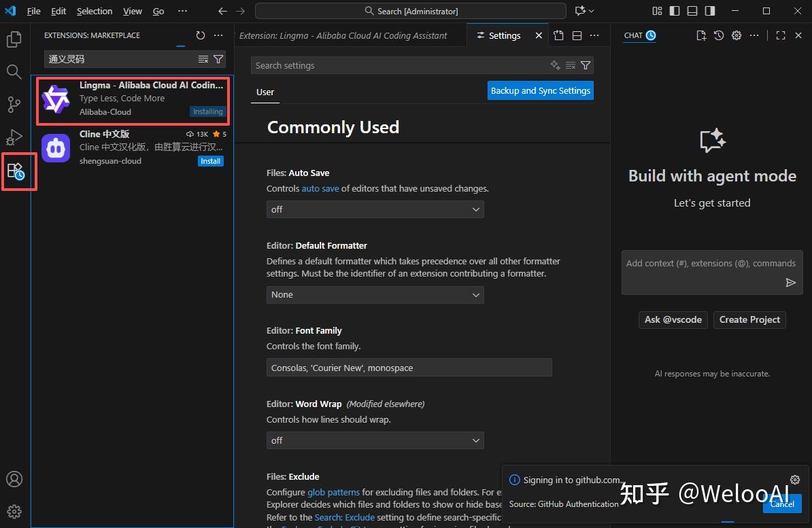The width and height of the screenshot is (812, 528).
Task: Open the Manage gear in activity bar
Action: (14, 512)
